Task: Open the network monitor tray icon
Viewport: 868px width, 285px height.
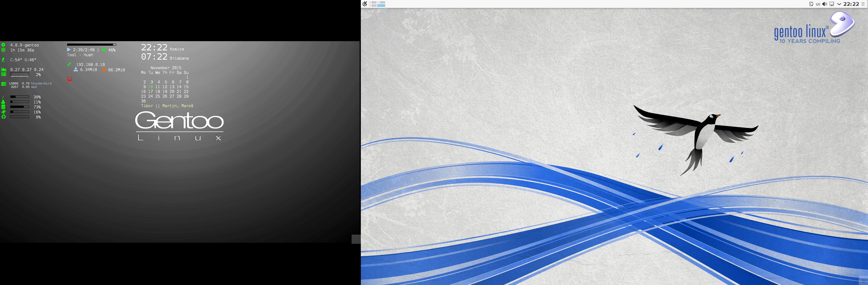Action: pos(832,4)
